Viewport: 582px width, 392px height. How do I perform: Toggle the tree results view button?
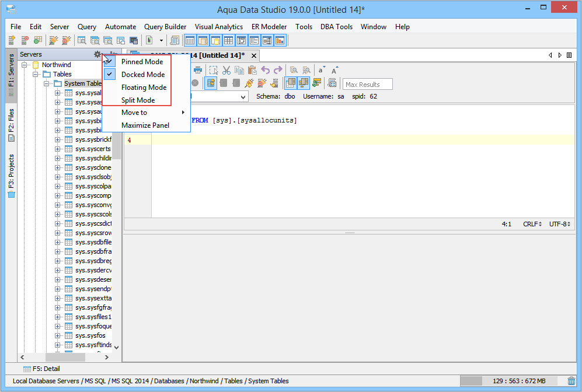tap(303, 83)
